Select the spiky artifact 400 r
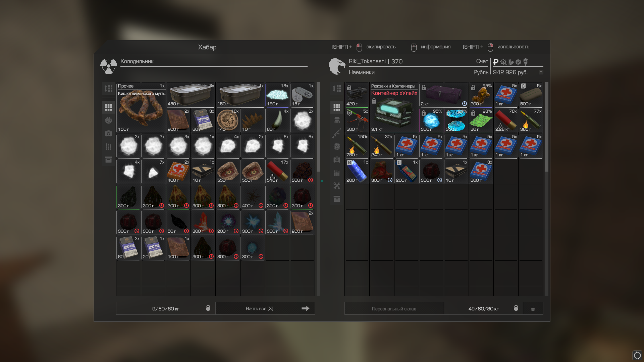The height and width of the screenshot is (362, 644). tap(253, 197)
